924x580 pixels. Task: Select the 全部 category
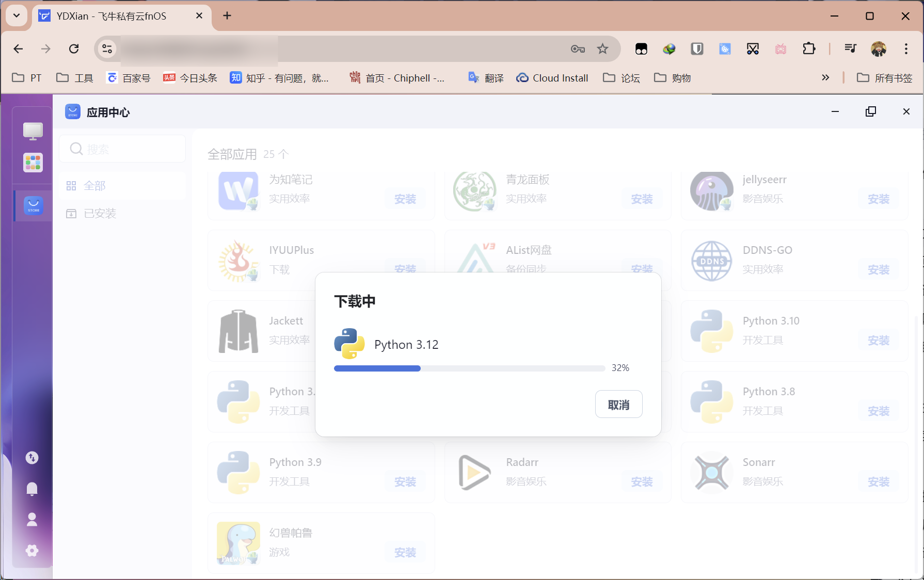pos(122,186)
